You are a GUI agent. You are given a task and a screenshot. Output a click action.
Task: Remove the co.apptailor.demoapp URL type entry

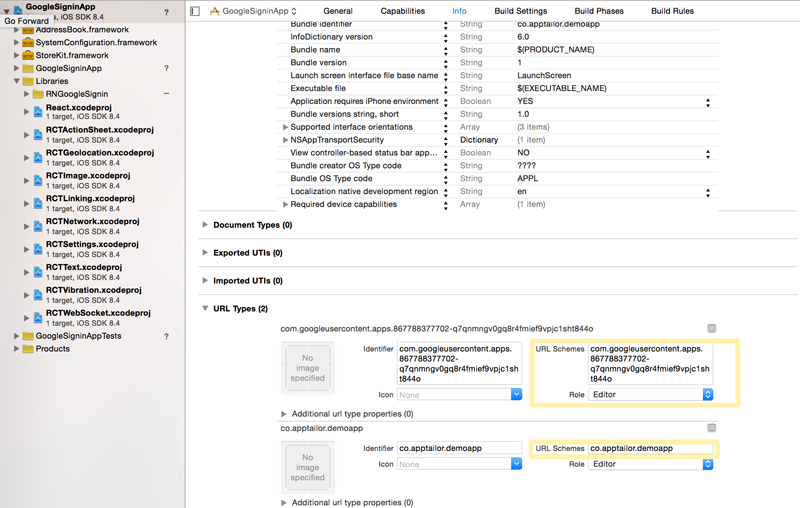tap(711, 428)
